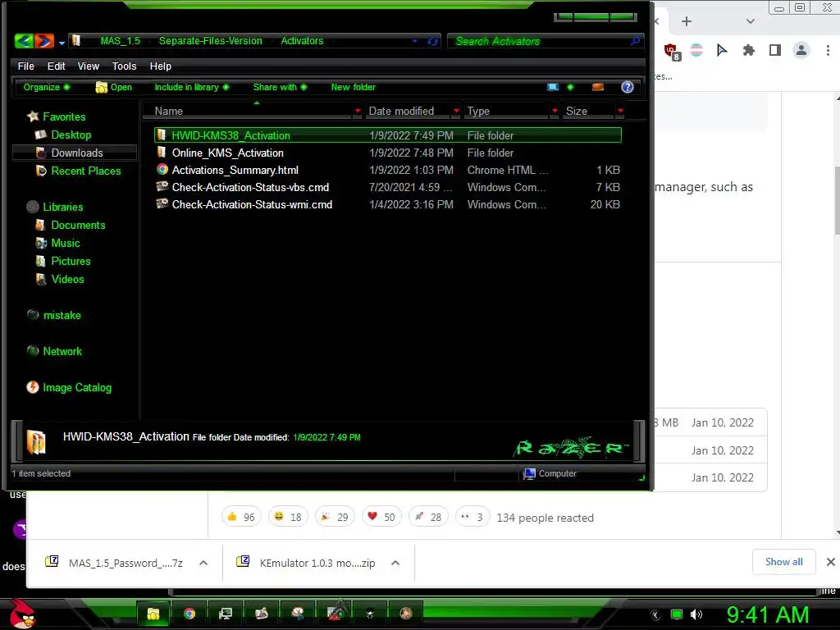Open Chrome profile avatar icon
The image size is (840, 630).
801,50
